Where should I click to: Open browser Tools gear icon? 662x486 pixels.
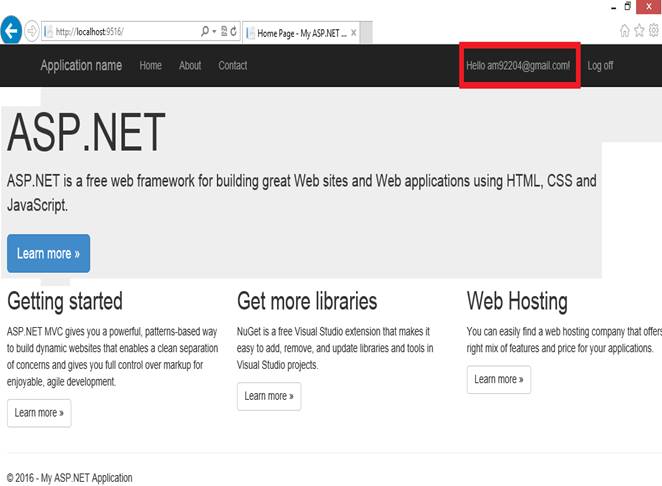point(654,30)
